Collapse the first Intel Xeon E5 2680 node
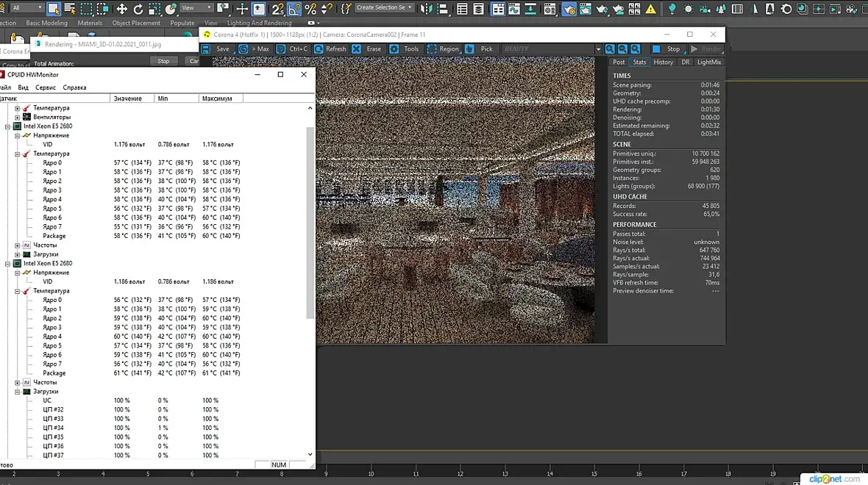 [8, 126]
